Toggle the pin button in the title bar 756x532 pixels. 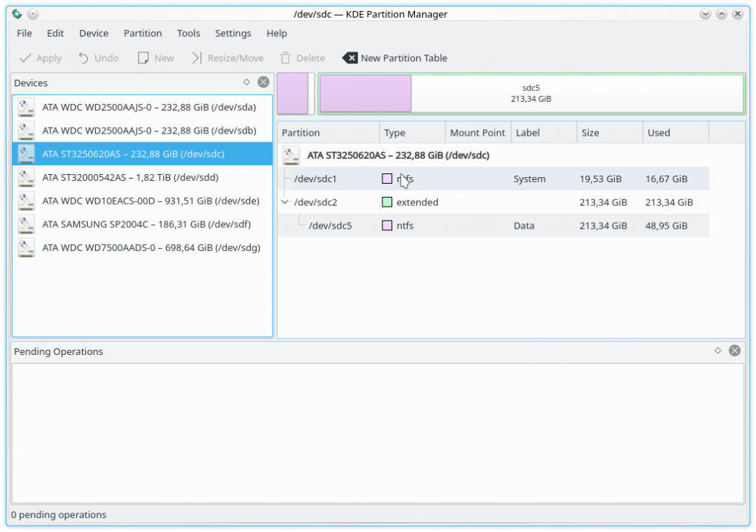pos(32,14)
